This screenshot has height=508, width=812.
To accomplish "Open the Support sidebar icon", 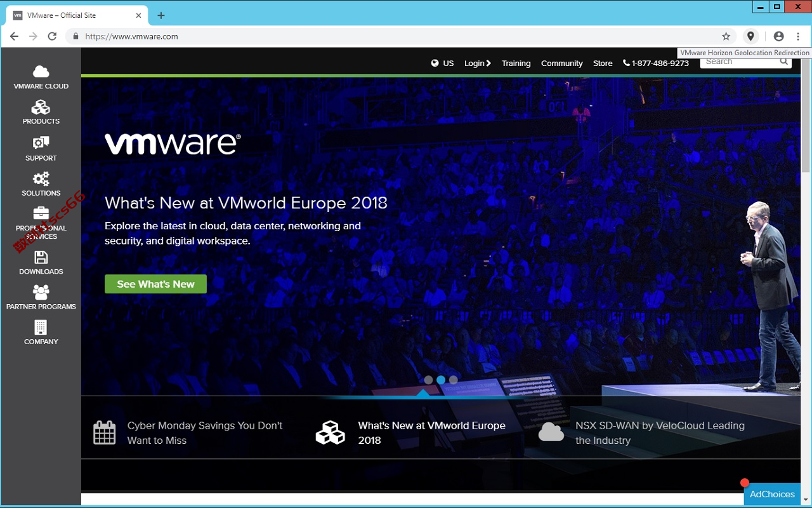I will (x=41, y=143).
